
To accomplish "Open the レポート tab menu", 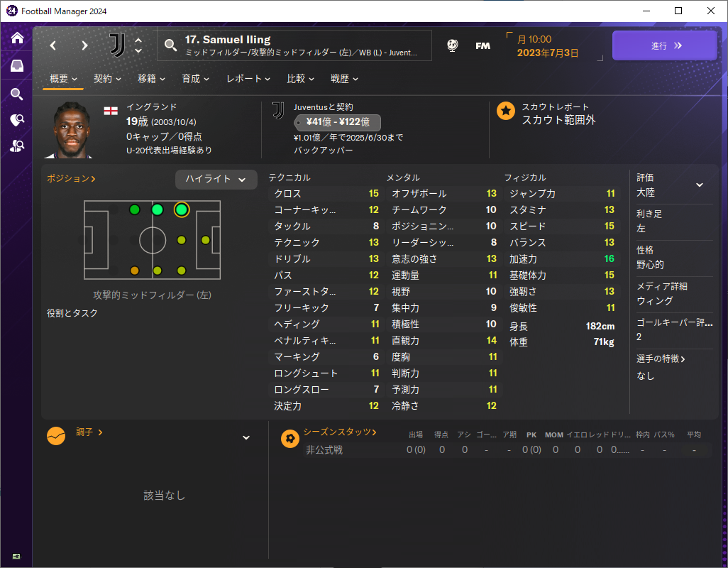I will point(248,79).
